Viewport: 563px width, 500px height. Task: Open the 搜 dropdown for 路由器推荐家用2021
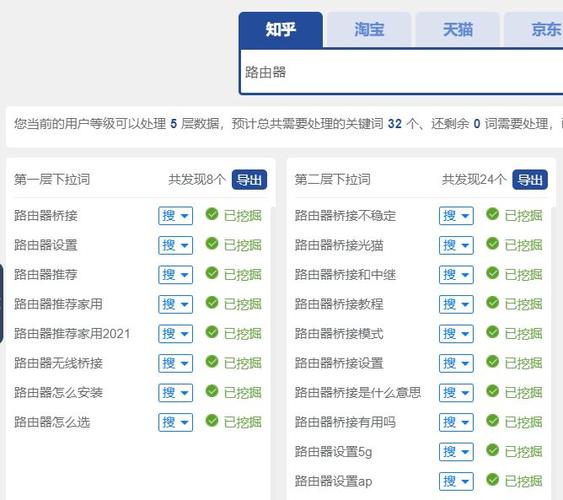[176, 334]
